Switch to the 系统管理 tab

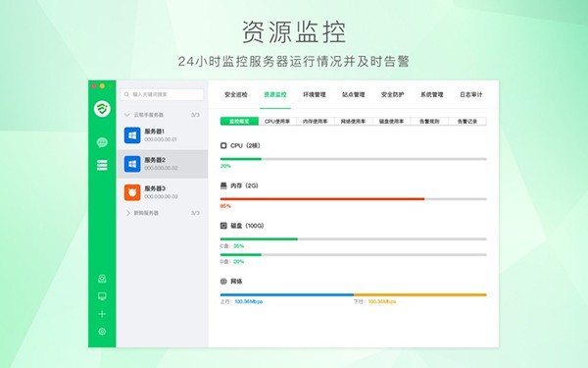pos(431,94)
